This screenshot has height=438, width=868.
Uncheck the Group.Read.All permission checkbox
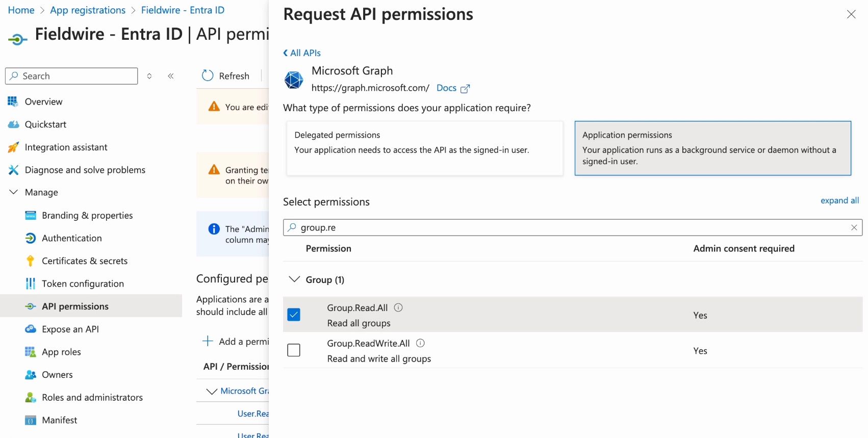(294, 315)
